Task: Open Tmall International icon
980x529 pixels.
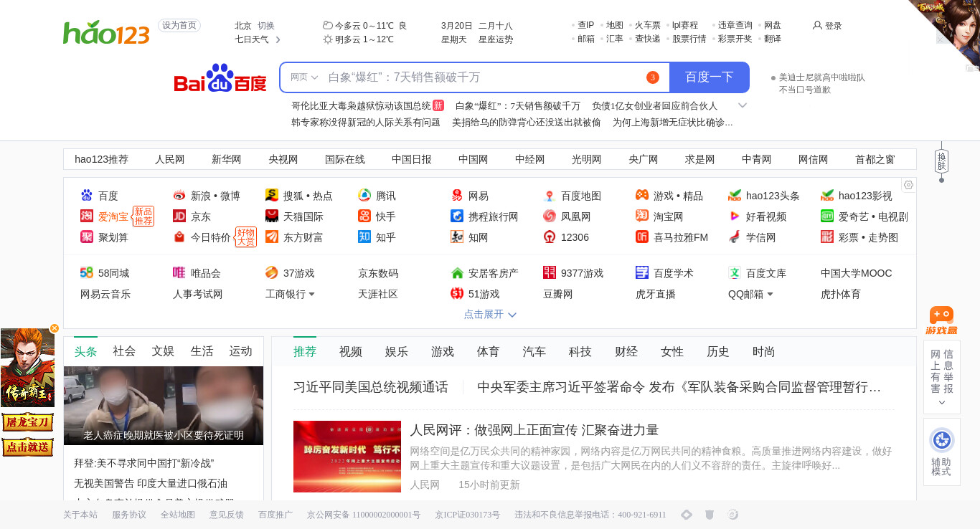Action: 272,216
